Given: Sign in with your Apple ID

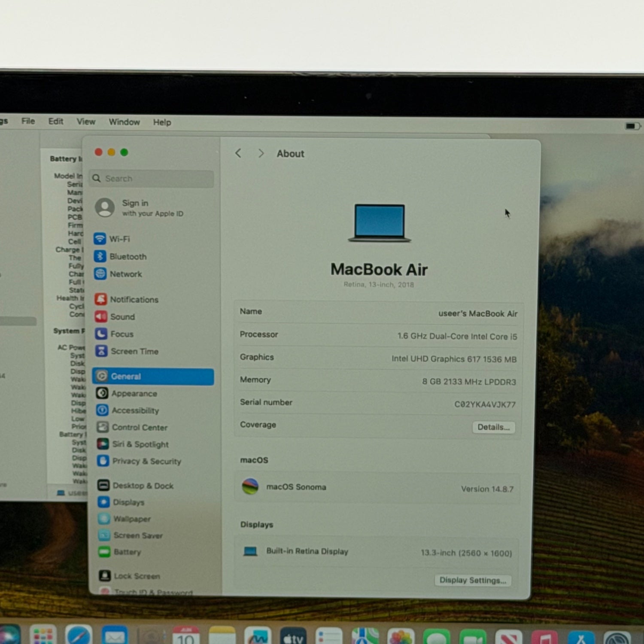Looking at the screenshot, I should (140, 208).
